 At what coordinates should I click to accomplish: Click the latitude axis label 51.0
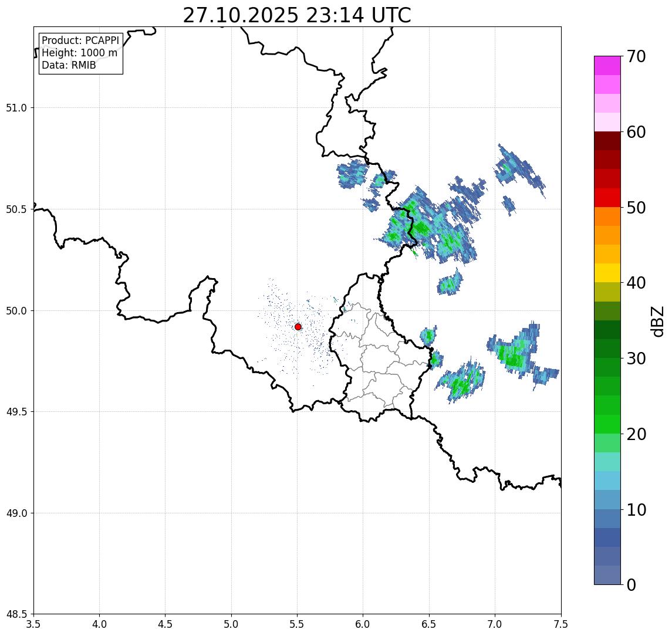coord(16,108)
